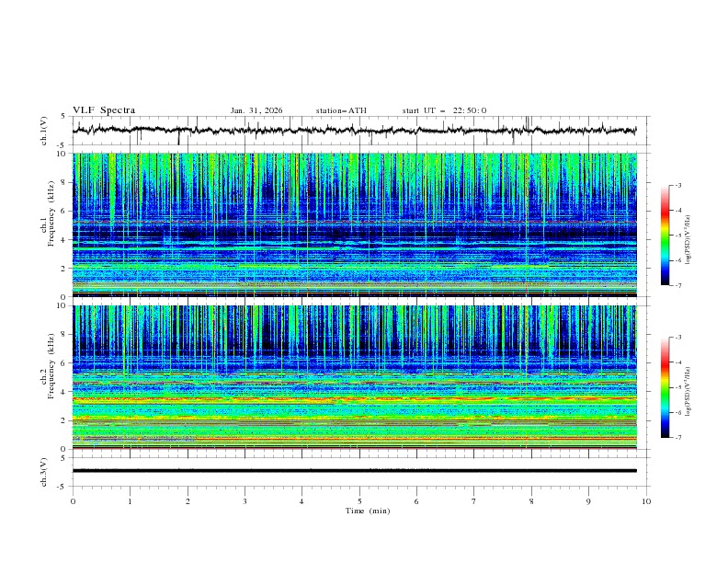Click the ch.3(V) axis label
The width and height of the screenshot is (728, 563).
[x=44, y=470]
